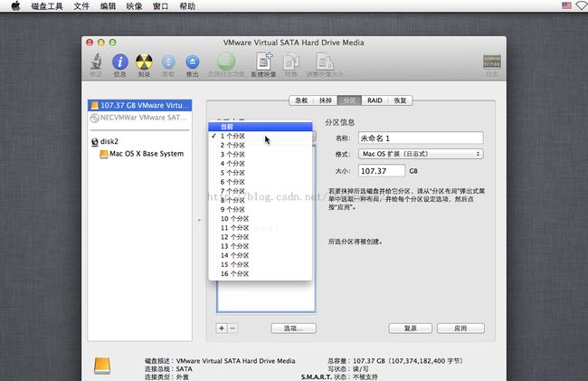Click the Apple logo in the menu bar
The image size is (588, 381).
tap(15, 6)
